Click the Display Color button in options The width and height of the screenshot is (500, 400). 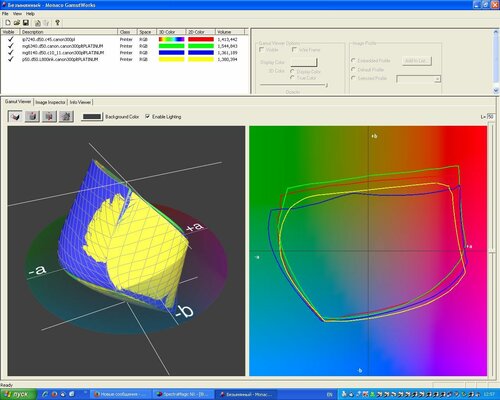pos(304,62)
